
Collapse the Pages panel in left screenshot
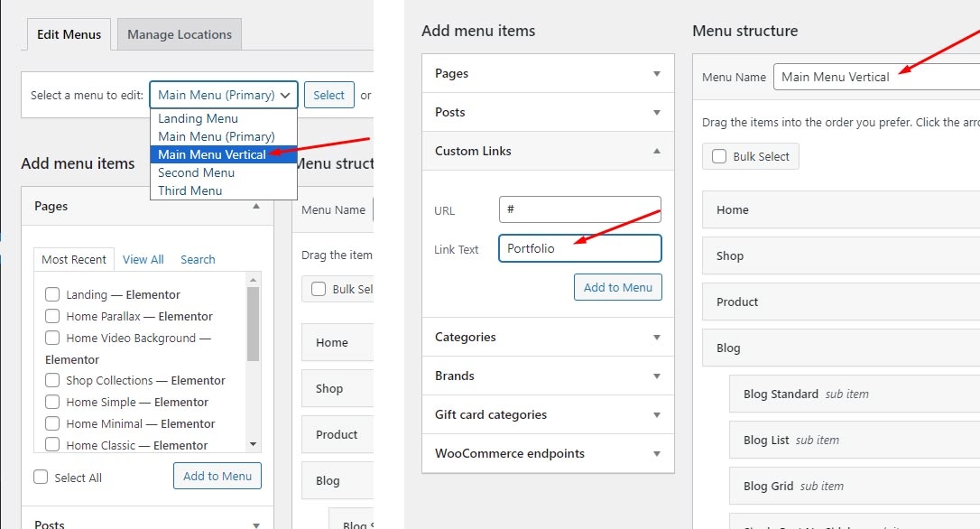(x=256, y=206)
